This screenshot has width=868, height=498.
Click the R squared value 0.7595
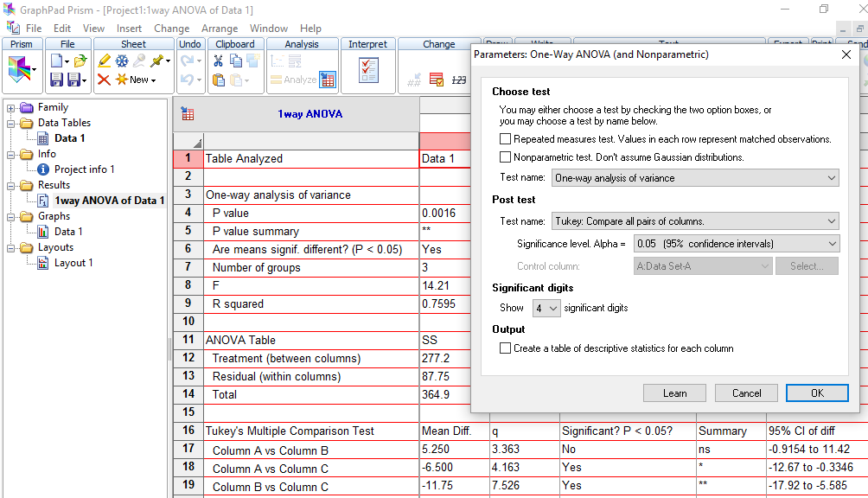point(444,303)
